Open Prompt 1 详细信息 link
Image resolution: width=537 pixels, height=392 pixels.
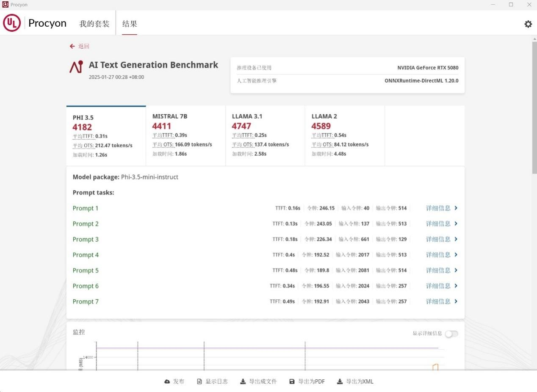[438, 208]
